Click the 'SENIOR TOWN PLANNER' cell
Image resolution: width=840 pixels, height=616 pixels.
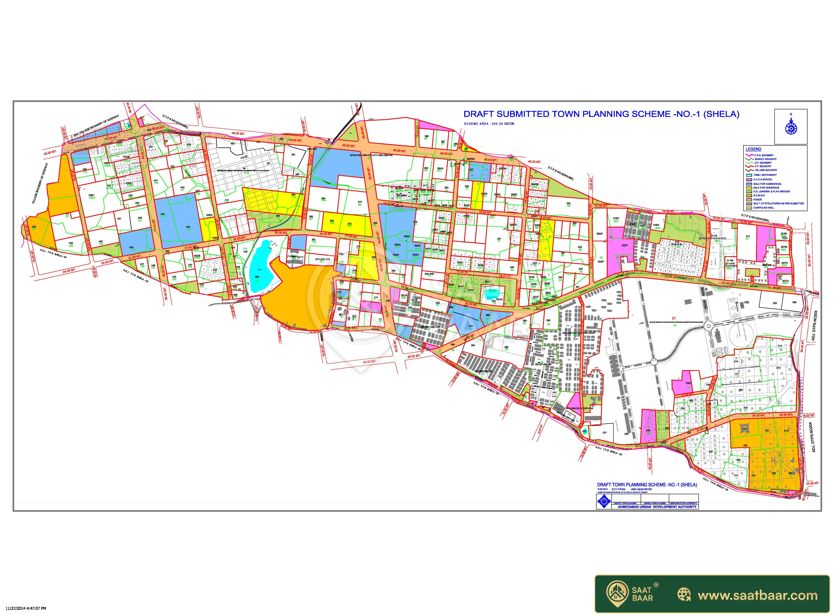pyautogui.click(x=655, y=503)
